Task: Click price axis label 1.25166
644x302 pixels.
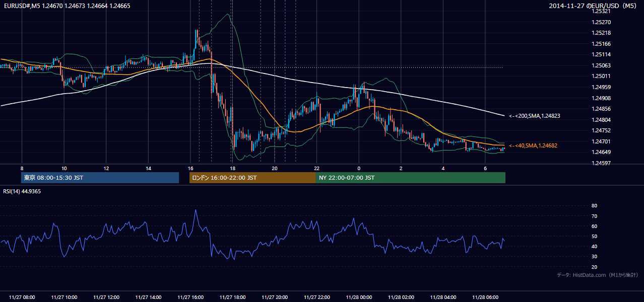Action: pyautogui.click(x=601, y=44)
